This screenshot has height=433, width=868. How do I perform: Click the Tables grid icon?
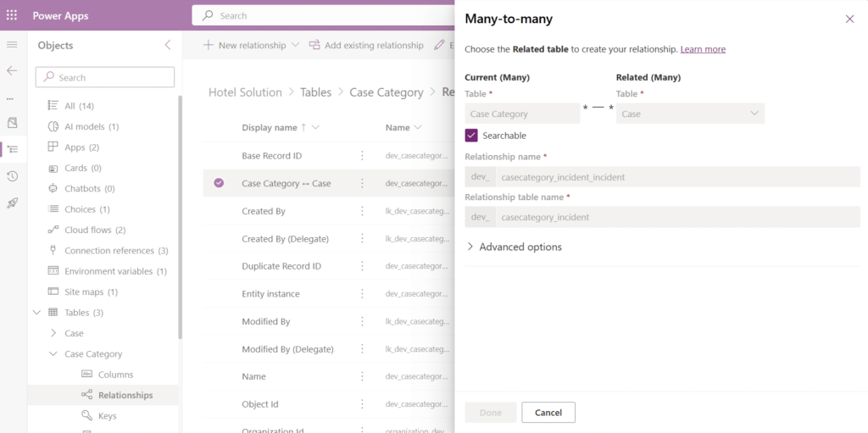[x=53, y=313]
